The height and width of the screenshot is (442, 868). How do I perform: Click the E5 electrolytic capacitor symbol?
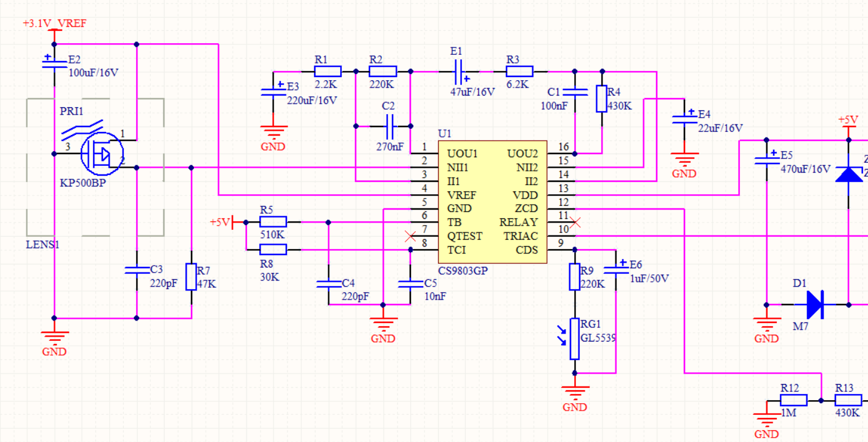pos(766,158)
